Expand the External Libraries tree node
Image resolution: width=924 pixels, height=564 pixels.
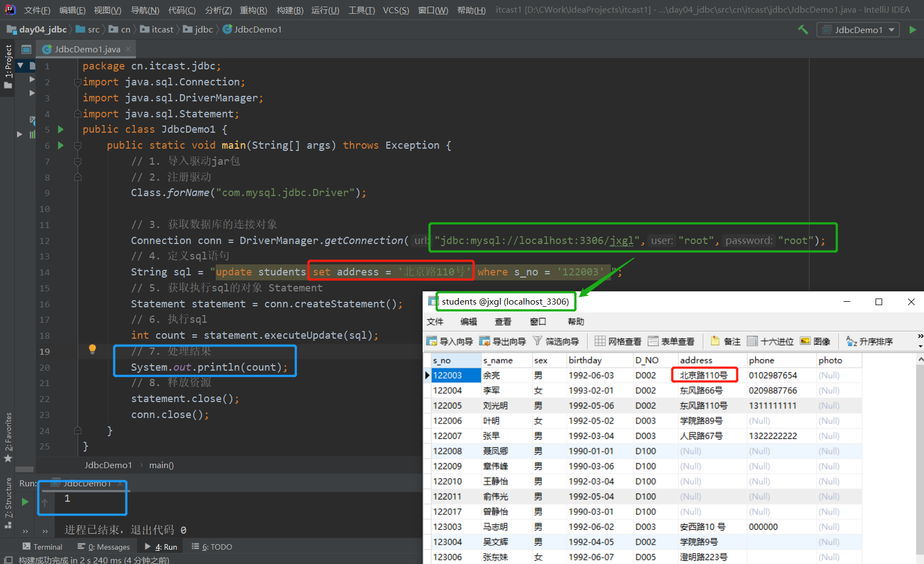click(x=20, y=134)
